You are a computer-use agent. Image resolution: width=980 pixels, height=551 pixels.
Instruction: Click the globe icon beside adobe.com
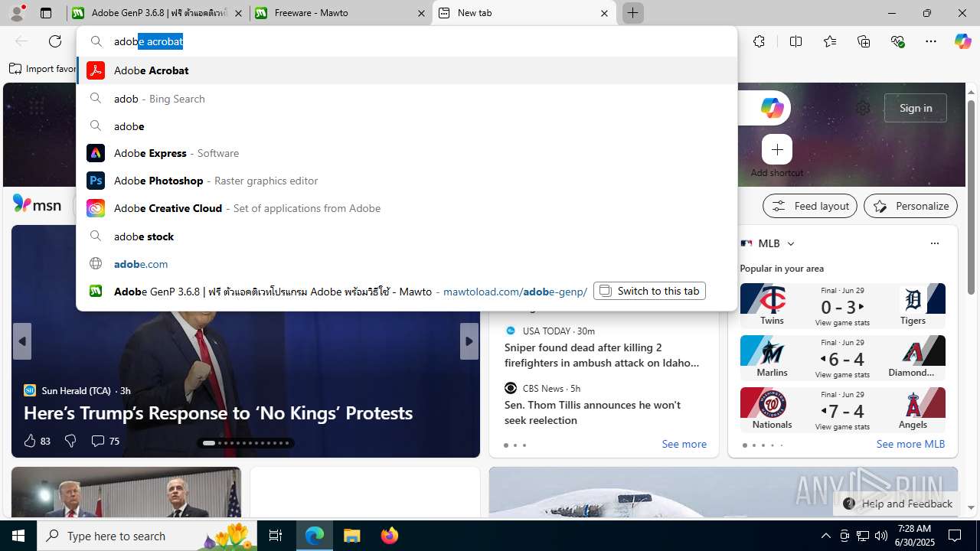tap(96, 263)
